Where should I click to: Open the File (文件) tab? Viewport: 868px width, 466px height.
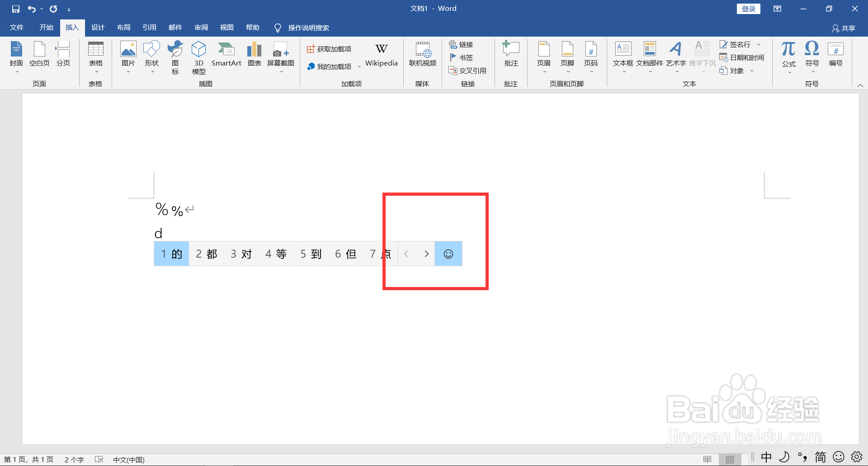click(x=17, y=28)
